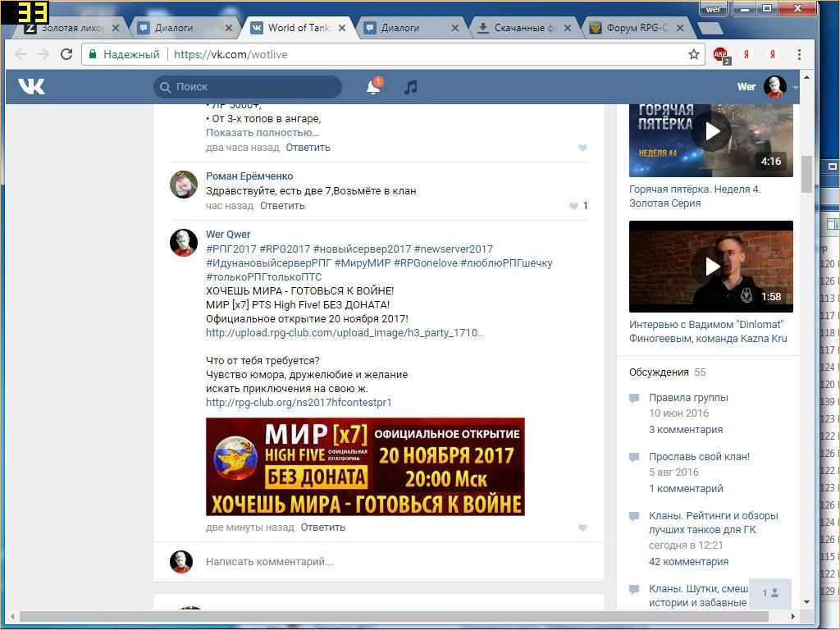Expand the Wer profile menu arrow

coord(795,87)
